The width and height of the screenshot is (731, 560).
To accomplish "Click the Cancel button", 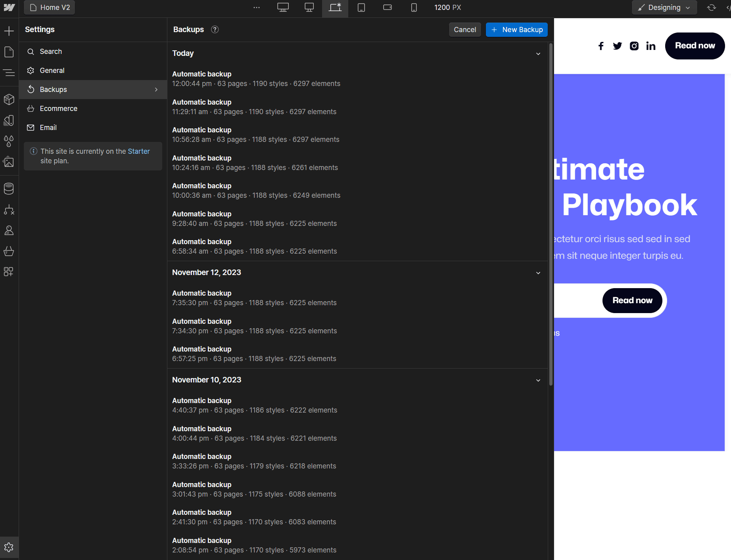I will (x=465, y=30).
